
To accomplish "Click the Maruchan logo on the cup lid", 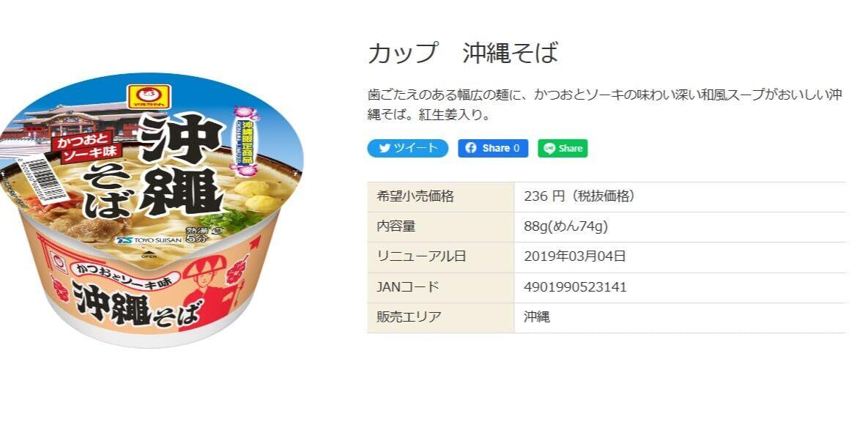I will [x=146, y=96].
